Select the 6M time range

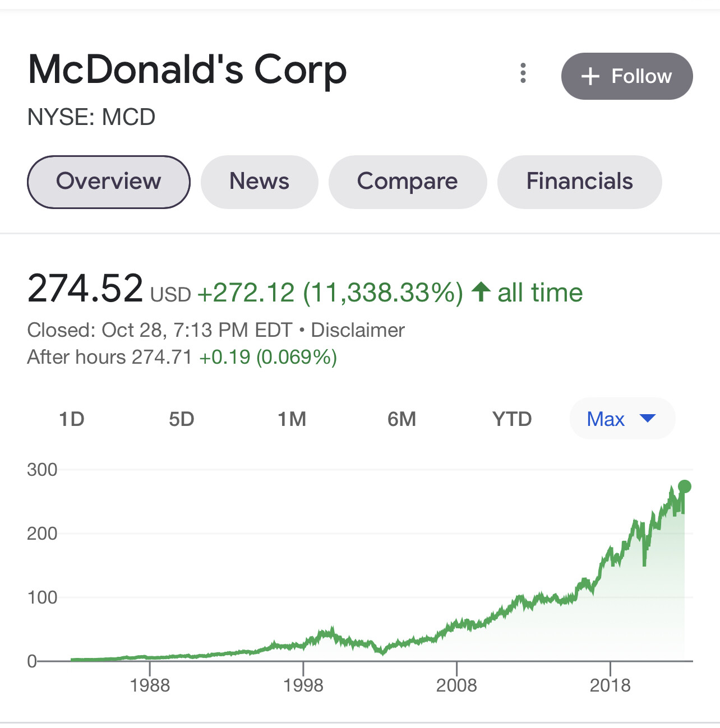pyautogui.click(x=400, y=419)
